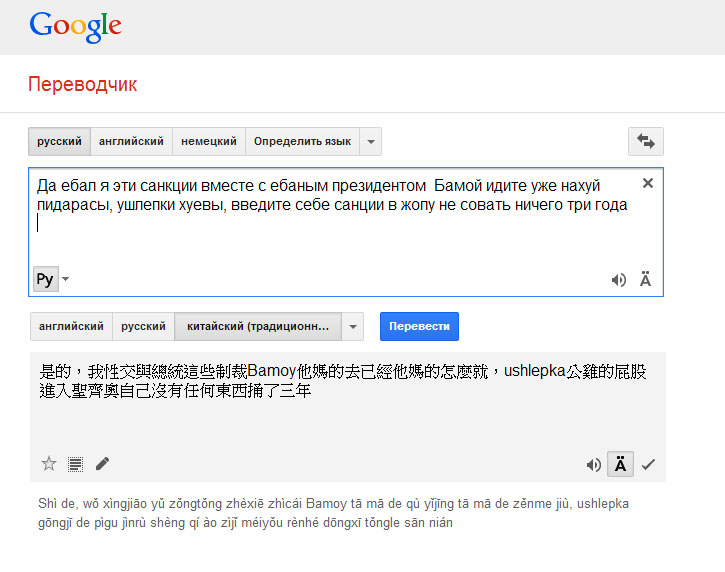Click the Перевести button

pyautogui.click(x=419, y=326)
